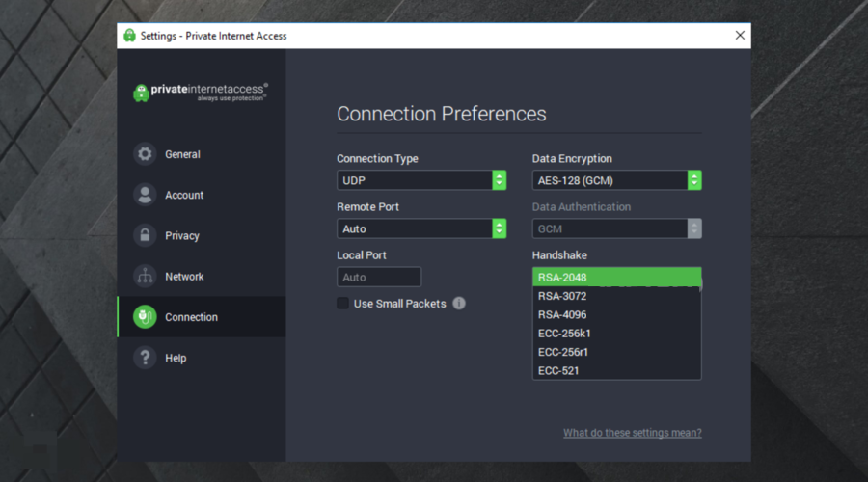Click the green Connection plug icon

pyautogui.click(x=145, y=316)
